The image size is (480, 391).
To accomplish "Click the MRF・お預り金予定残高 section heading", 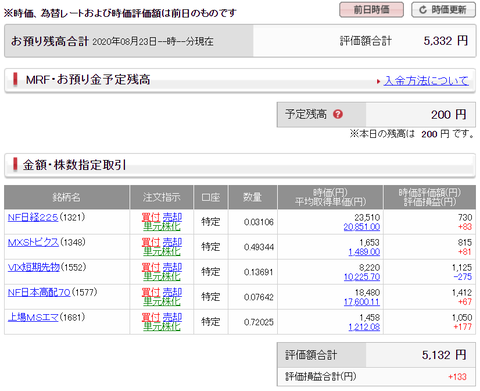I will (88, 80).
